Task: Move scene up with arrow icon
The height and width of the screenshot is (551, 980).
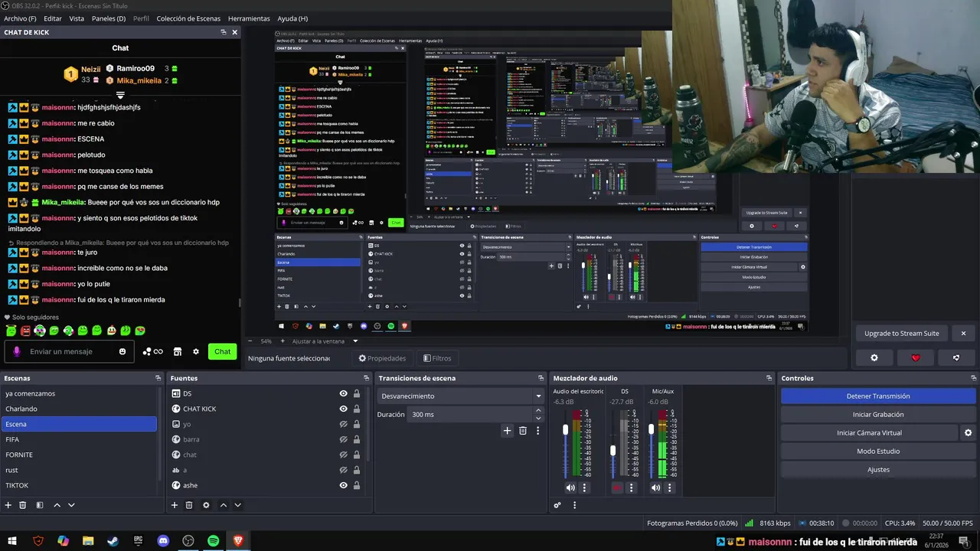Action: pyautogui.click(x=57, y=505)
